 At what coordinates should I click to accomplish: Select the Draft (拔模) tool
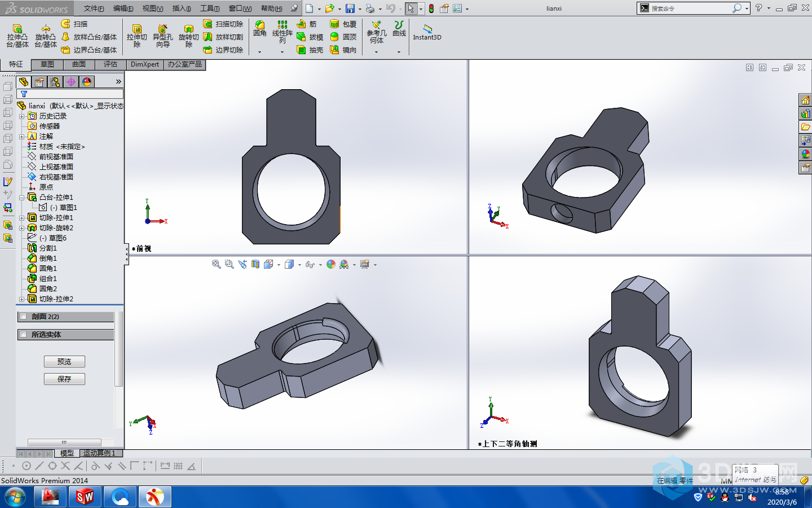(310, 37)
